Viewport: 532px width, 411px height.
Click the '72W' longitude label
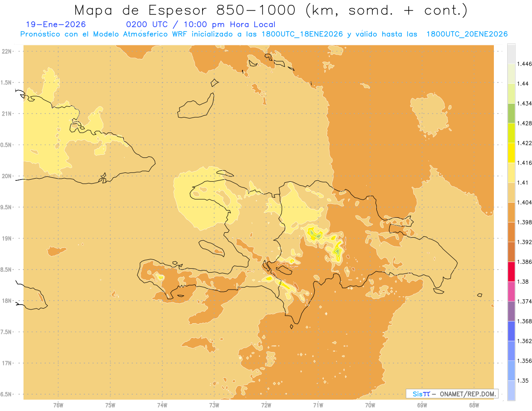point(266,405)
